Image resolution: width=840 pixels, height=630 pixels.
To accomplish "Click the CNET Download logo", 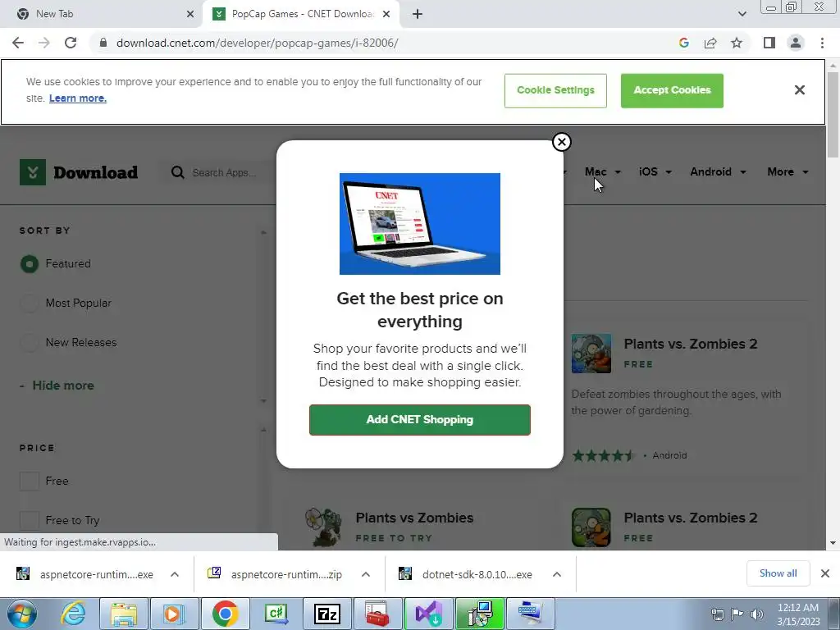I will tap(79, 172).
